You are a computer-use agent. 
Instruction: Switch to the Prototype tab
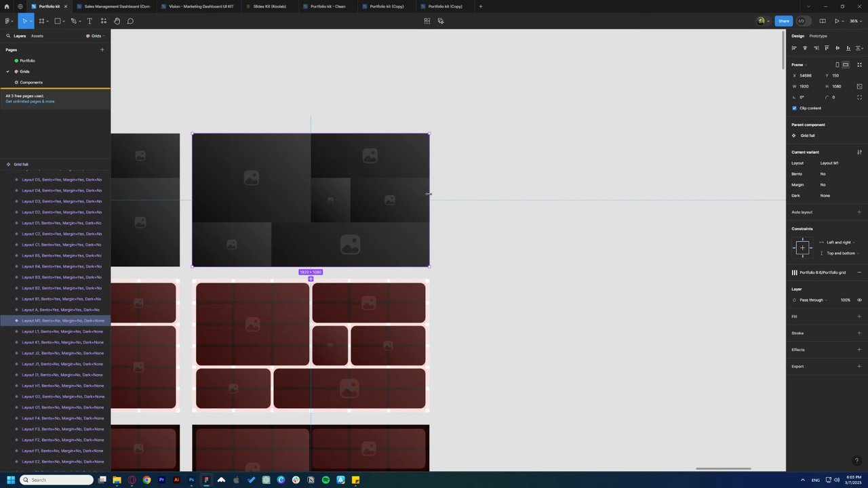[818, 36]
